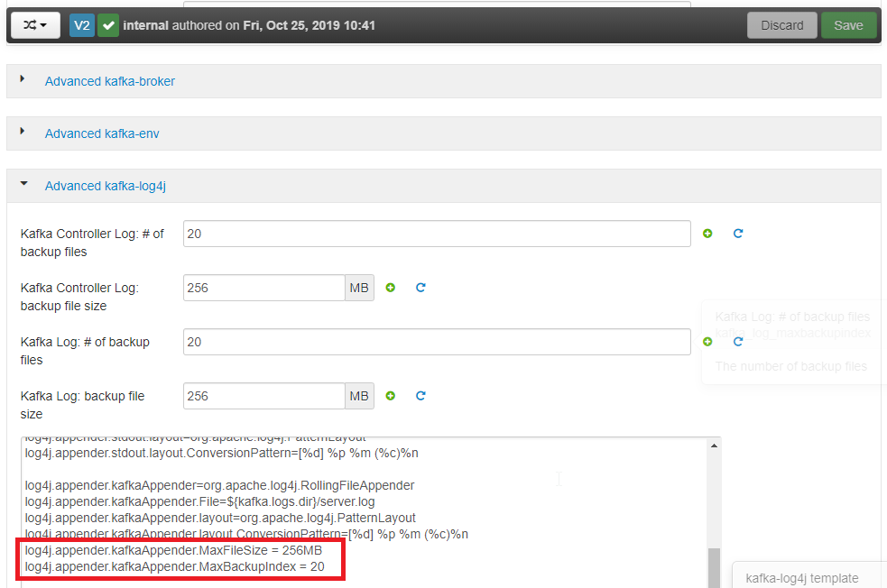Expand the Advanced kafka-broker section
The image size is (887, 588).
[110, 81]
